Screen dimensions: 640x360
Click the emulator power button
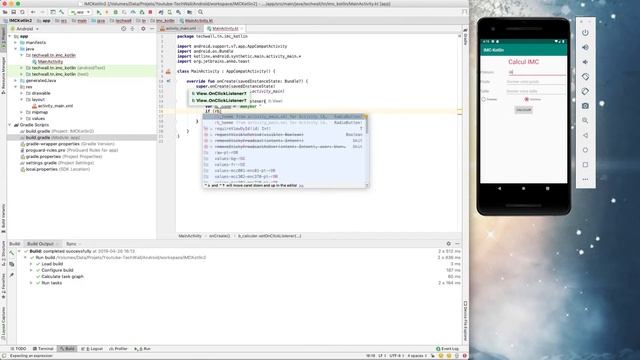coord(585,33)
